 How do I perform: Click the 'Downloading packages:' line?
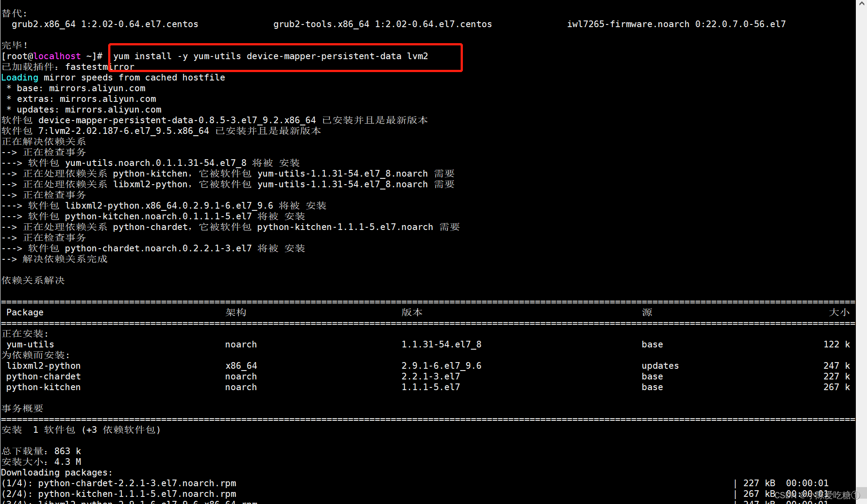pyautogui.click(x=57, y=473)
